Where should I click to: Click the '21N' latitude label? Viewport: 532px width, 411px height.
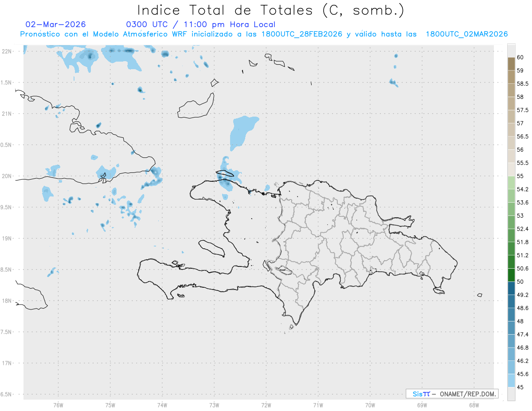tap(7, 114)
